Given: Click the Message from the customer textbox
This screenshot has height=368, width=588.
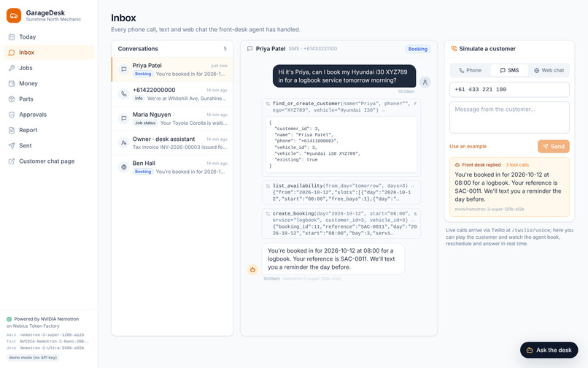Looking at the screenshot, I should tap(509, 117).
